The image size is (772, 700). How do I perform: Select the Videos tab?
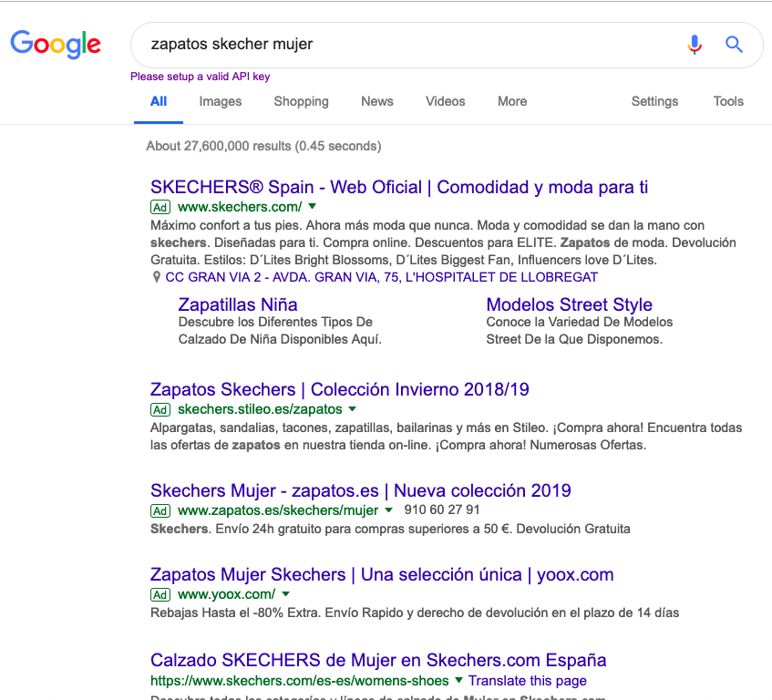click(445, 101)
